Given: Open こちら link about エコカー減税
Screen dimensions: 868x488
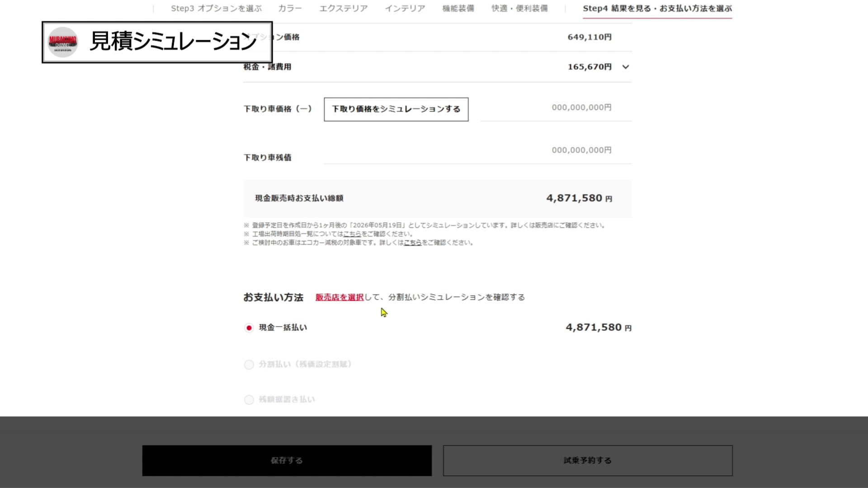Looking at the screenshot, I should point(412,243).
